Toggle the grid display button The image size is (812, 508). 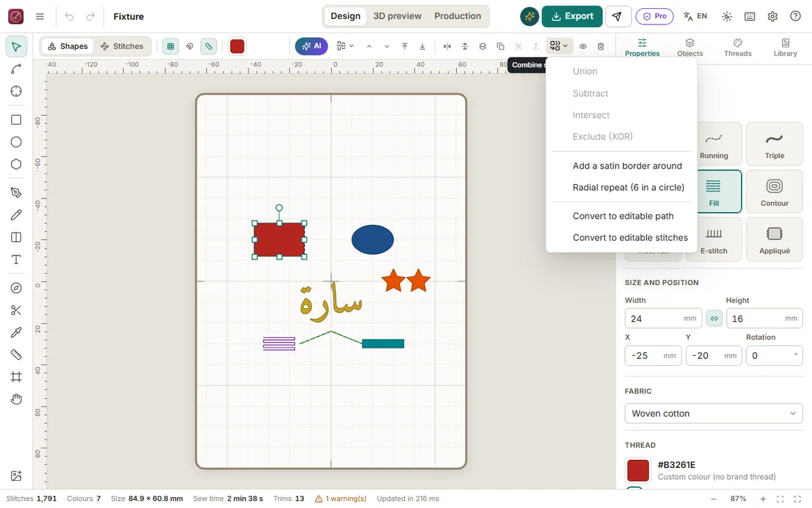171,46
